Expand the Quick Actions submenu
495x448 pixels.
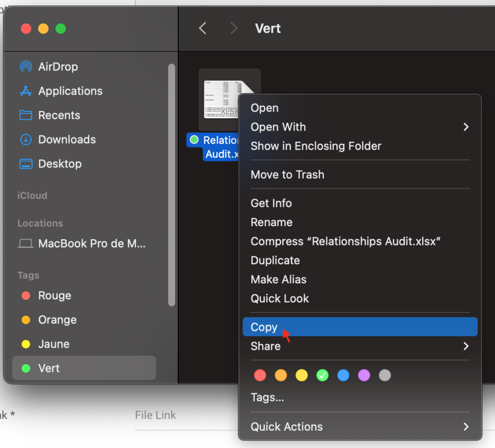click(x=465, y=427)
